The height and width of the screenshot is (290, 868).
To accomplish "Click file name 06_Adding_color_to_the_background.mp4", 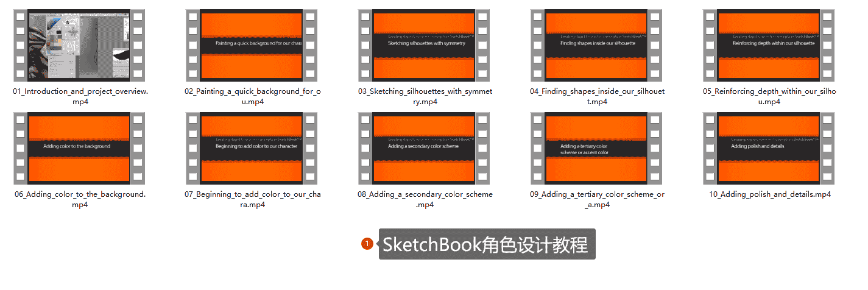I will (80, 199).
